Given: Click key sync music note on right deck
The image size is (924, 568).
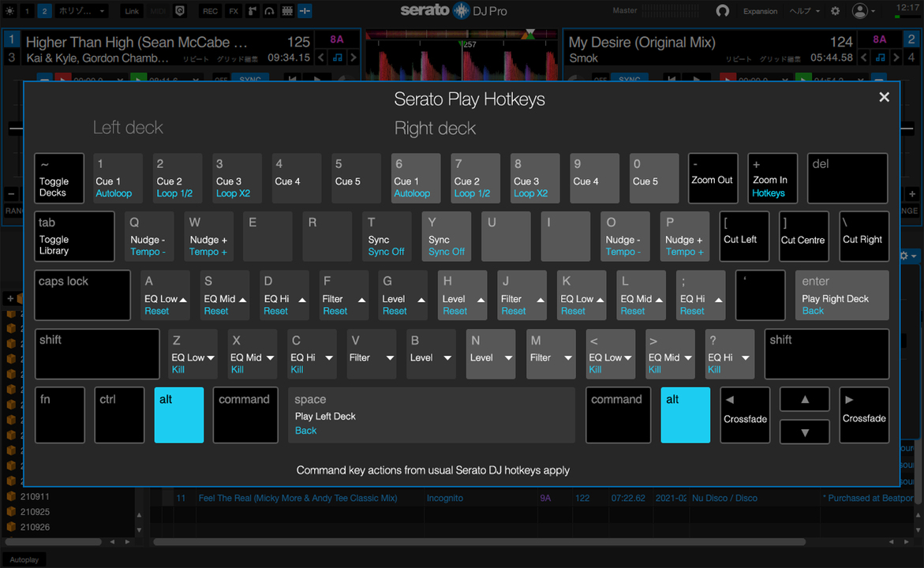Looking at the screenshot, I should click(x=880, y=57).
